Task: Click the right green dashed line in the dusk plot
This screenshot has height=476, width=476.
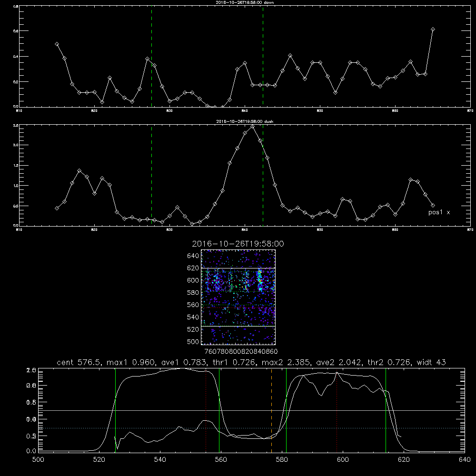Action: (x=263, y=176)
